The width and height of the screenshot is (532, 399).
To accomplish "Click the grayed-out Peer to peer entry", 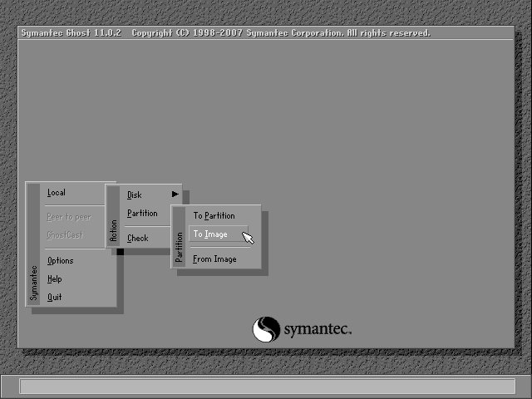I will 69,217.
